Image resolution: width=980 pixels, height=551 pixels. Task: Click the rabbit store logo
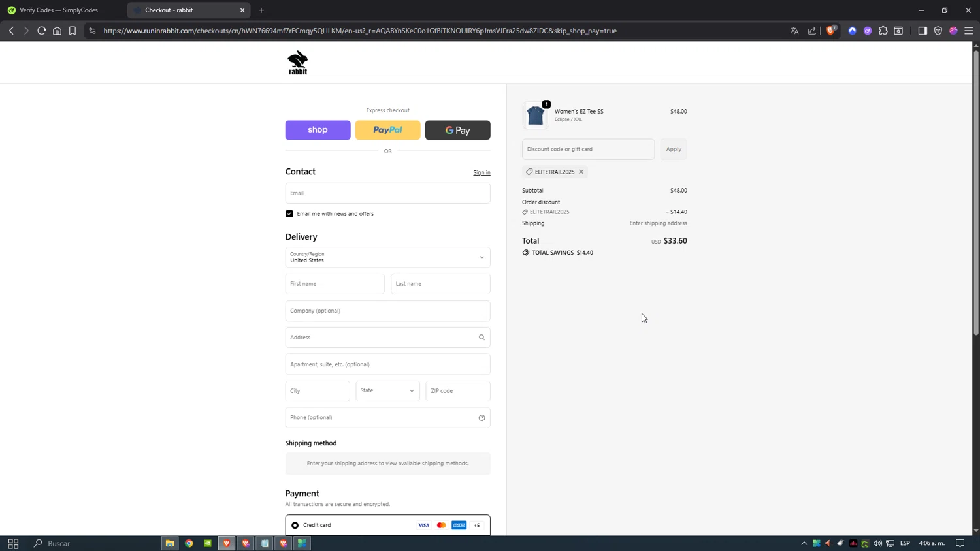(298, 63)
